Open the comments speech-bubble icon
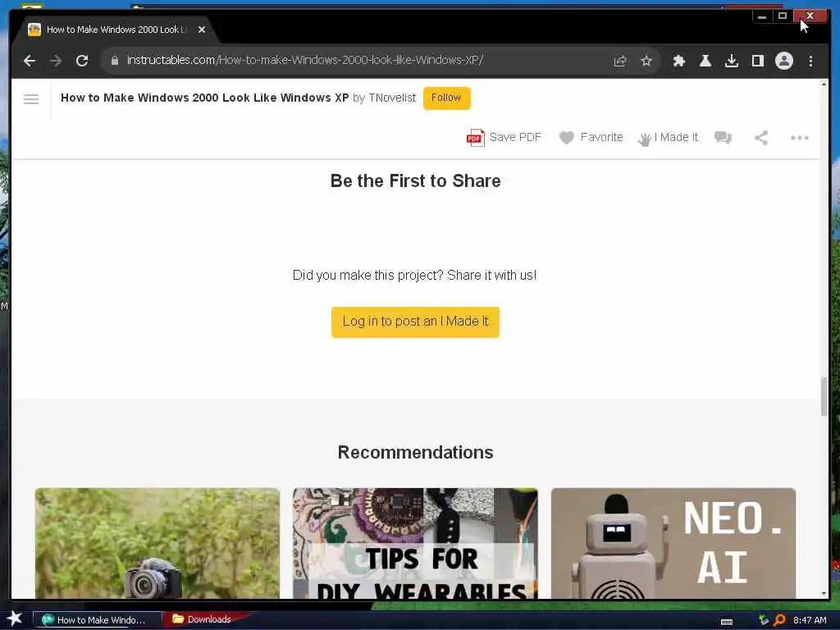This screenshot has height=630, width=840. (x=723, y=138)
